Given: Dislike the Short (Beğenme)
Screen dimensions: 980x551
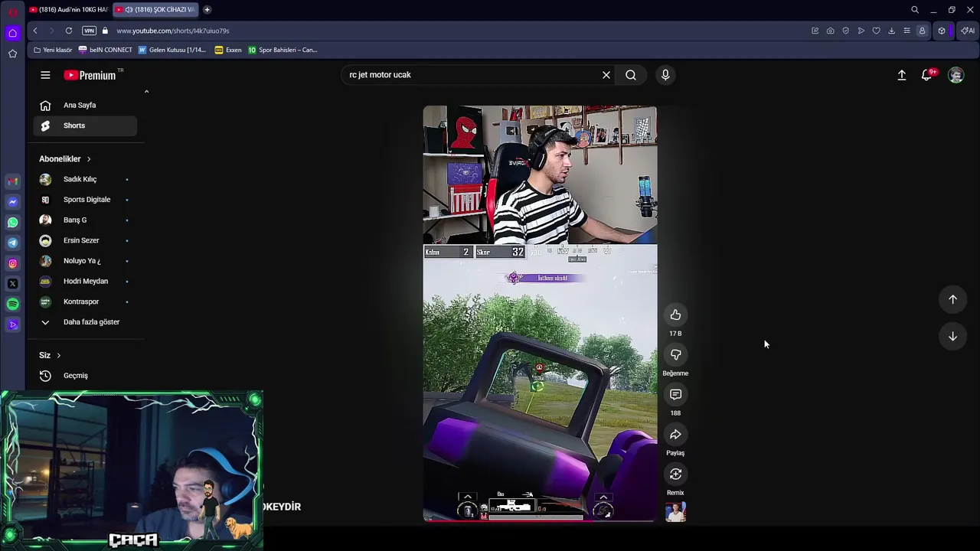Looking at the screenshot, I should click(675, 355).
